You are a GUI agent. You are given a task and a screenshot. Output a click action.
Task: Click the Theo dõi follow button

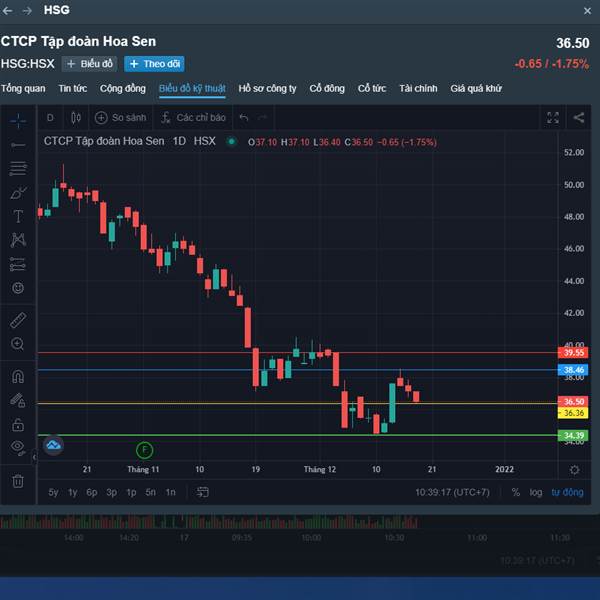point(154,64)
